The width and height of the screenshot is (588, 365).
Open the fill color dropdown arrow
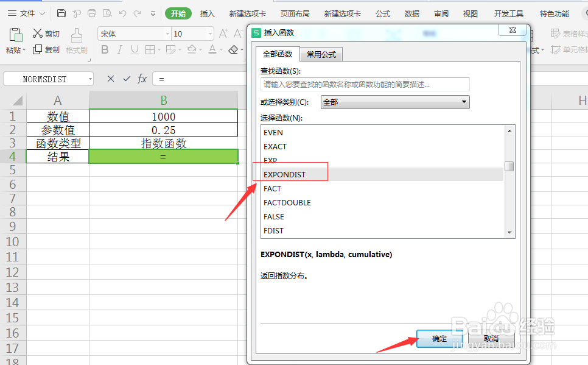click(201, 50)
